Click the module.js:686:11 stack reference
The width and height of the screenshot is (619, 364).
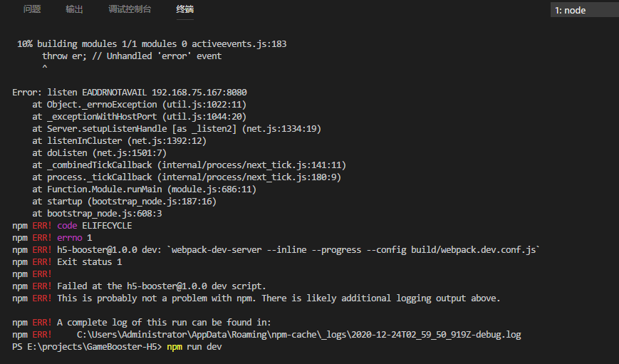pos(212,189)
